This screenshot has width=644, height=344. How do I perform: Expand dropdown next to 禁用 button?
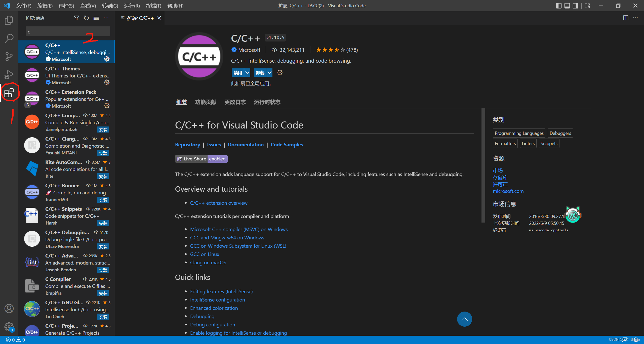[247, 73]
